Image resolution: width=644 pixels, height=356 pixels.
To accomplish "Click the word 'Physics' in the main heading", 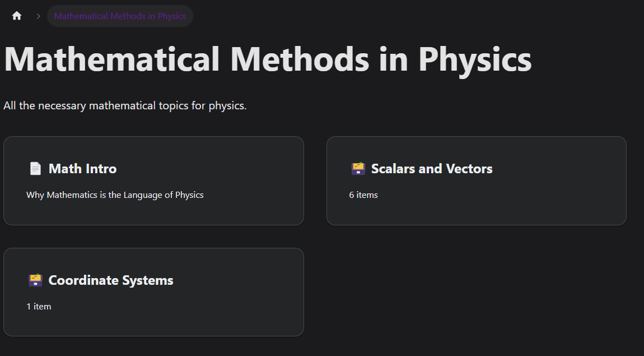I will click(x=475, y=59).
